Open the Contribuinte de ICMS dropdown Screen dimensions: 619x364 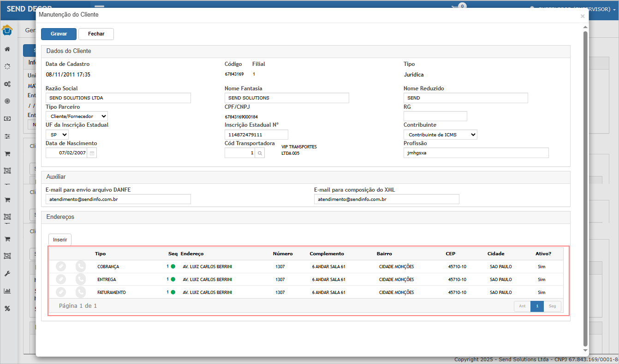(x=440, y=135)
